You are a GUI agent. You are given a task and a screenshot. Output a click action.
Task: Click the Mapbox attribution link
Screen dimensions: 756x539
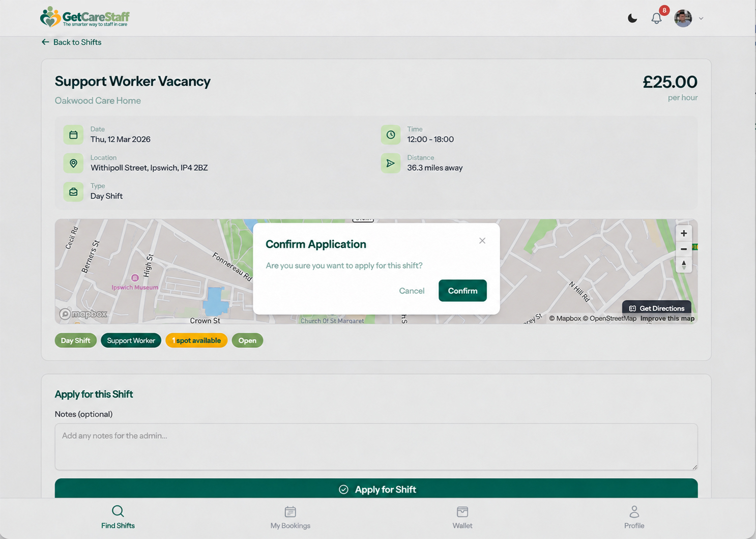565,319
